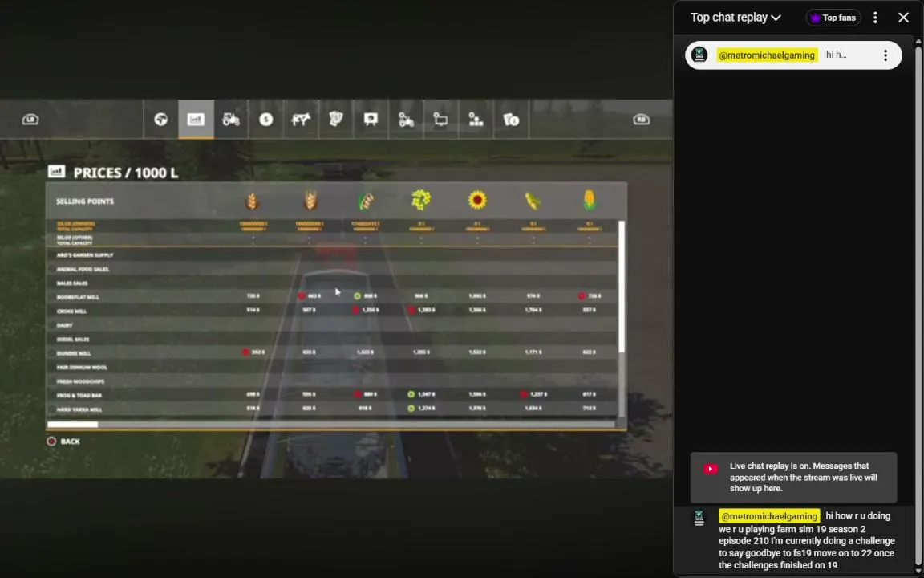Click the Silos (Other) total capacity row
The width and height of the screenshot is (924, 578).
[332, 240]
